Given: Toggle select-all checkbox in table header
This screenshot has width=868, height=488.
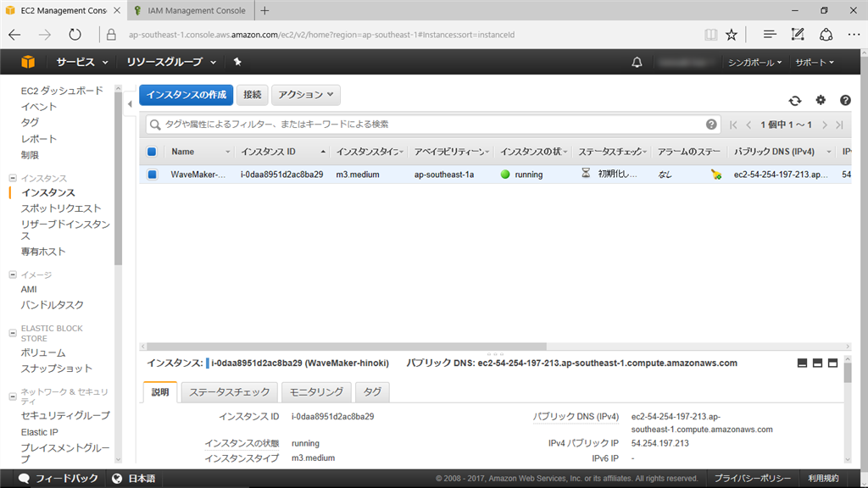Looking at the screenshot, I should tap(152, 152).
